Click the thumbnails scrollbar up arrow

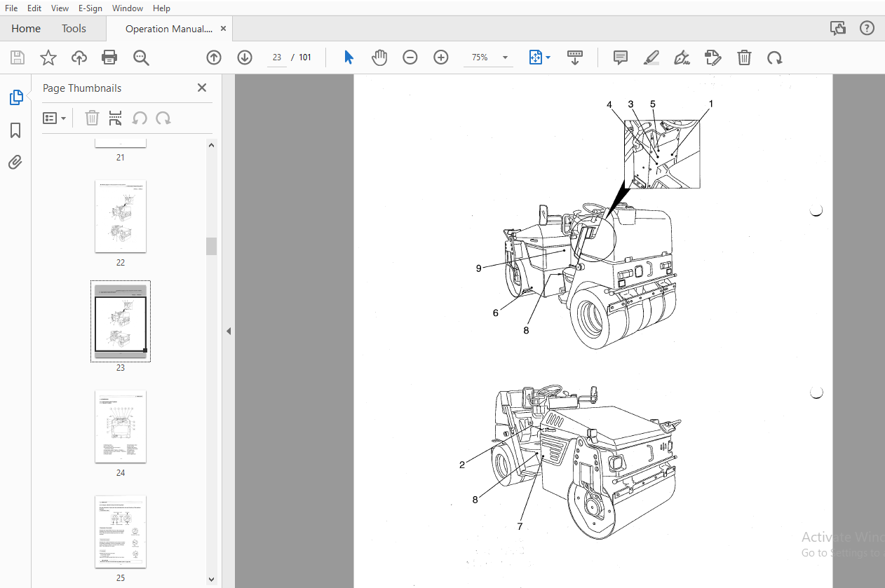(211, 145)
